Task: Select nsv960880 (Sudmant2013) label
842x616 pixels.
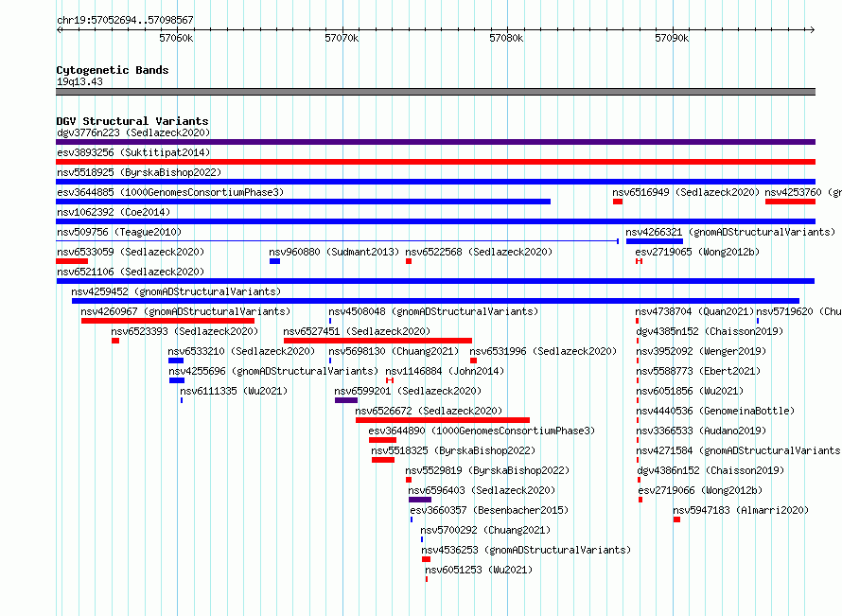Action: (x=334, y=252)
